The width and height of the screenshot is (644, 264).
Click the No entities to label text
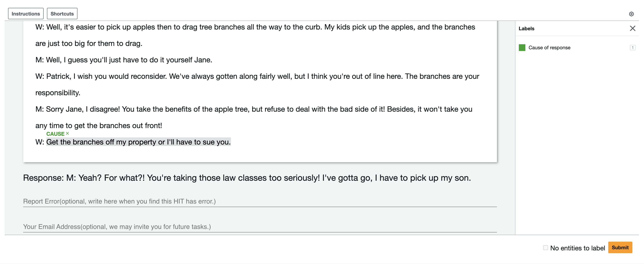tap(578, 248)
